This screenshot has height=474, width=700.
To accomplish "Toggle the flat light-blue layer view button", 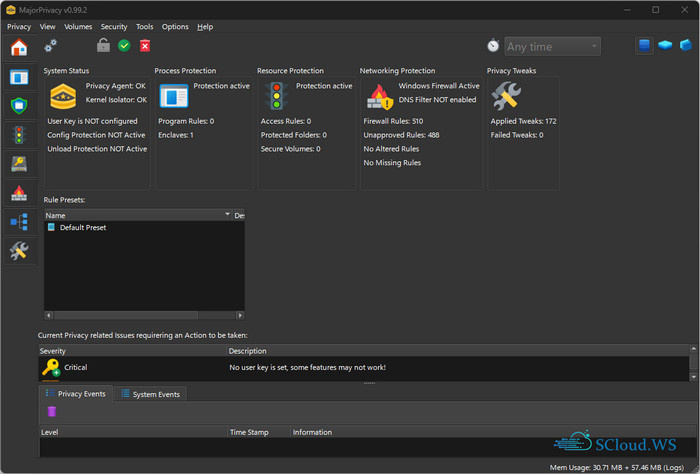I will [665, 46].
